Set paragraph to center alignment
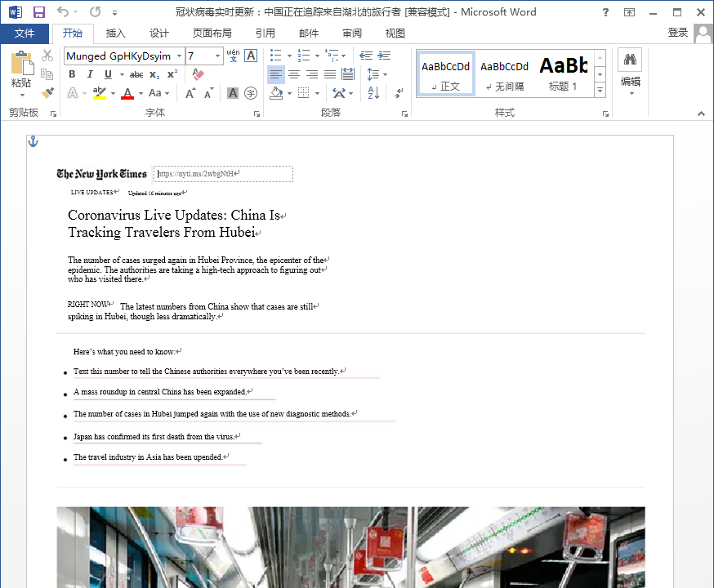714x588 pixels. pyautogui.click(x=294, y=74)
